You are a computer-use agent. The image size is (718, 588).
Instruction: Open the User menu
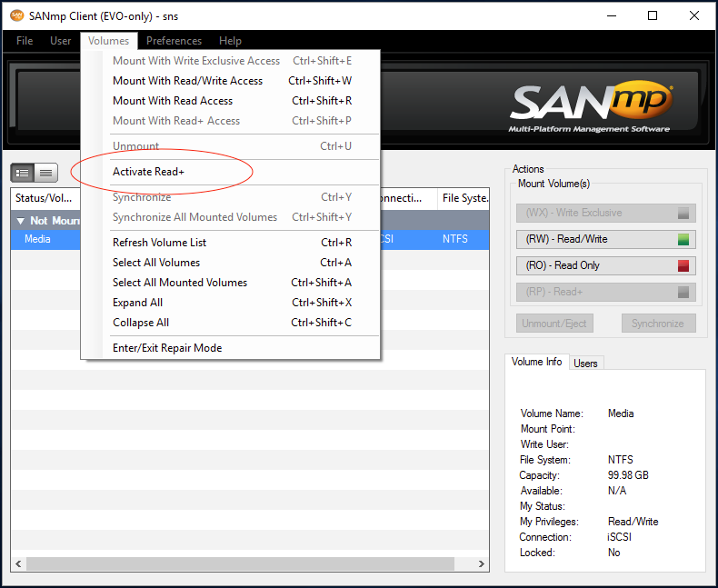[x=61, y=41]
